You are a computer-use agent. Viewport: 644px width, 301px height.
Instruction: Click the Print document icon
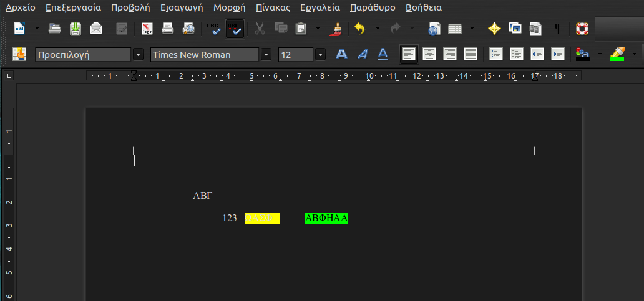pos(168,29)
